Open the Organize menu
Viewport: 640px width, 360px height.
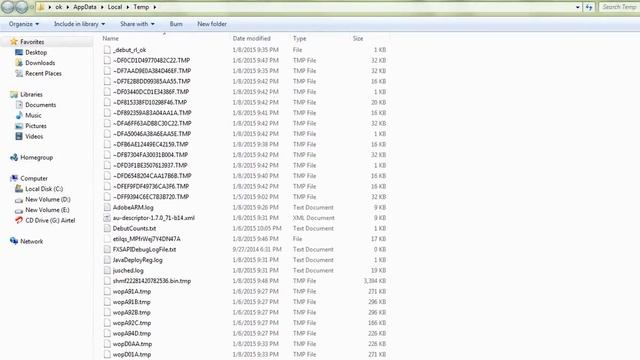coord(24,24)
